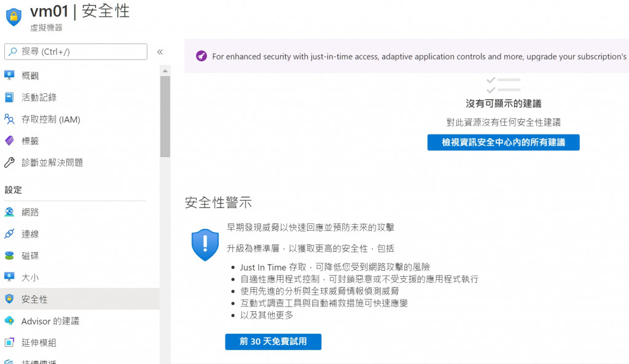Click the purple 標籤 tag icon
The width and height of the screenshot is (629, 364).
pos(9,141)
